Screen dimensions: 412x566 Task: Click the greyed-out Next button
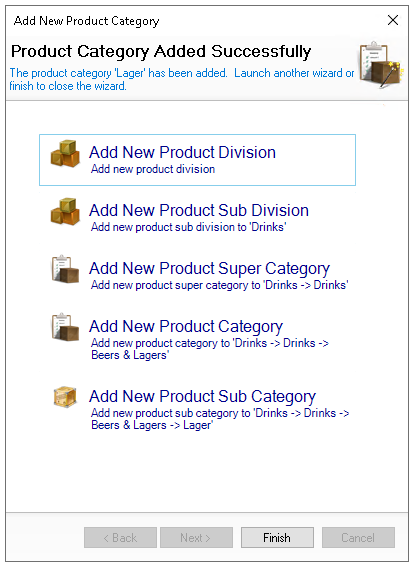tap(196, 538)
